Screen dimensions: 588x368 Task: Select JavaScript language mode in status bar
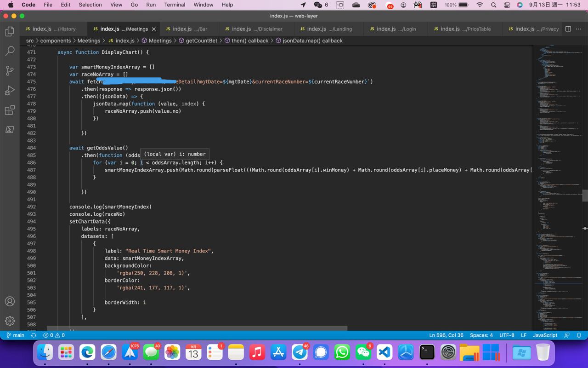point(545,335)
